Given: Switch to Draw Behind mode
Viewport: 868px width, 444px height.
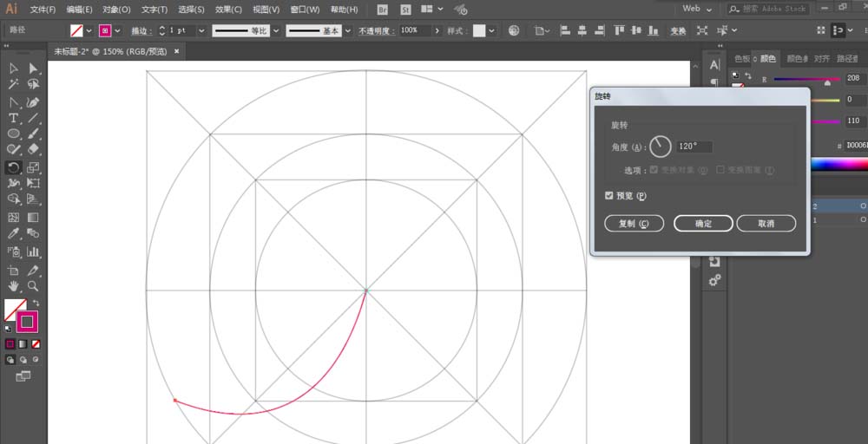Looking at the screenshot, I should (x=23, y=359).
